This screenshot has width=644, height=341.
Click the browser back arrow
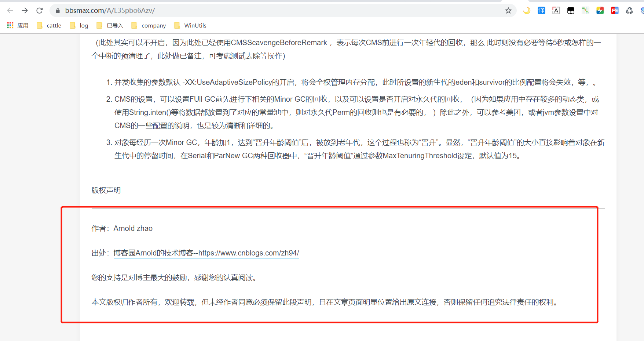click(x=10, y=11)
